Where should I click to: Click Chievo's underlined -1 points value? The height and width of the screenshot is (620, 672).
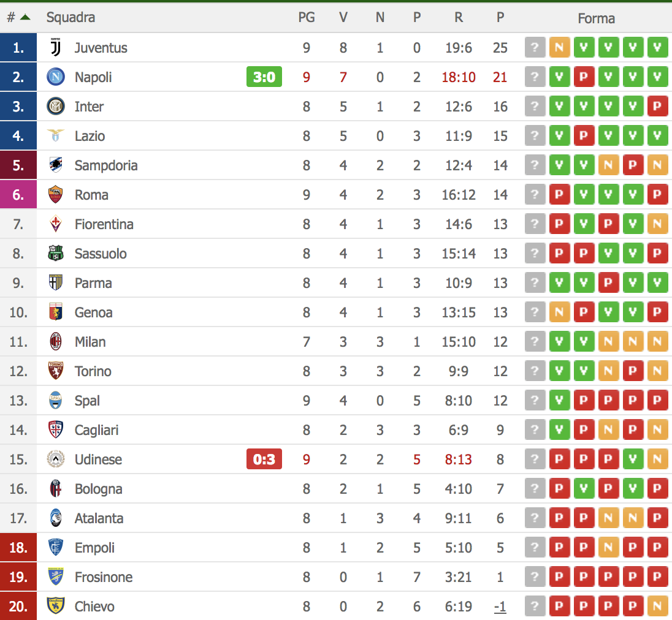point(500,607)
